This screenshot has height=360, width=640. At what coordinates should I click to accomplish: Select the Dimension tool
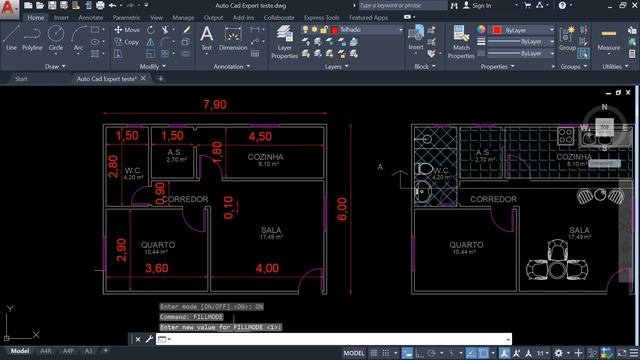233,38
